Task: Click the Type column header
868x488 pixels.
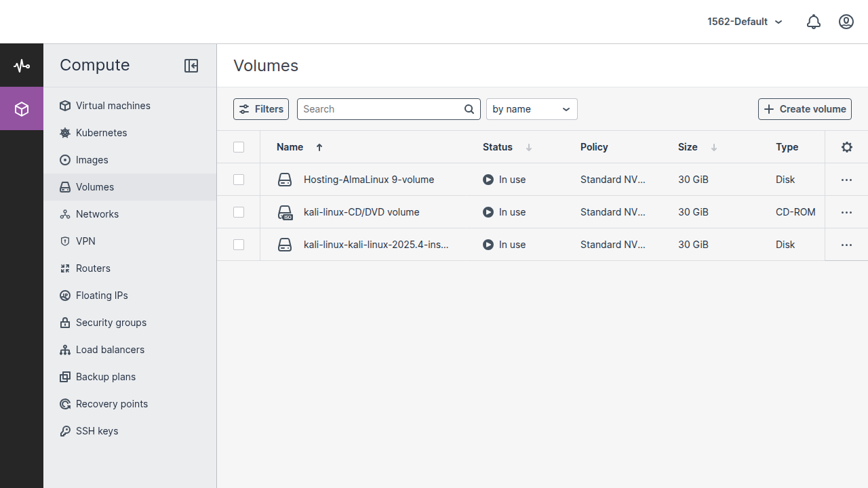Action: (787, 147)
